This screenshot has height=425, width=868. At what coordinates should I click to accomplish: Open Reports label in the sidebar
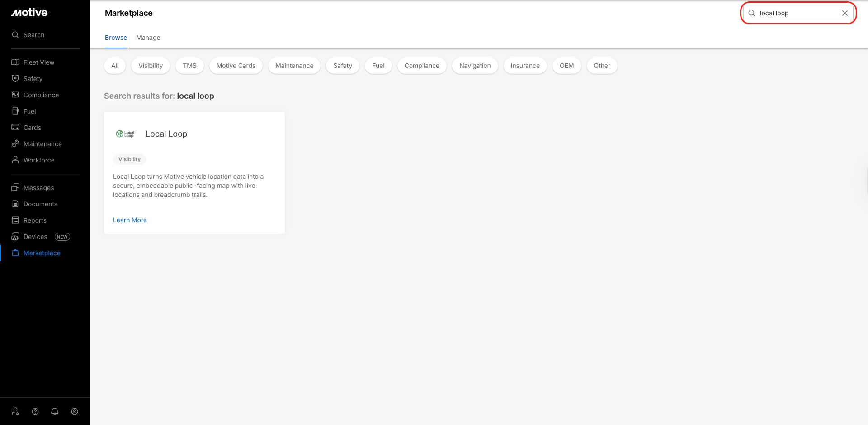coord(35,220)
